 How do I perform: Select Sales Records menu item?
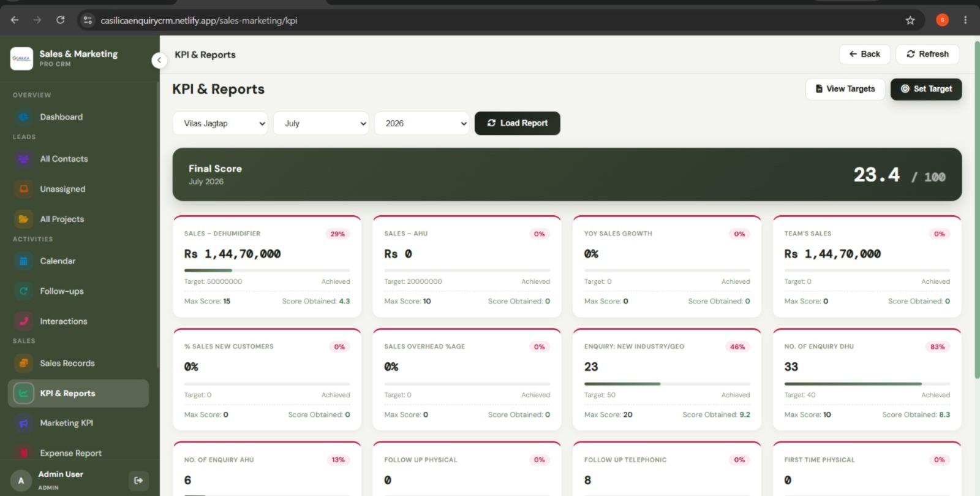tap(78, 363)
